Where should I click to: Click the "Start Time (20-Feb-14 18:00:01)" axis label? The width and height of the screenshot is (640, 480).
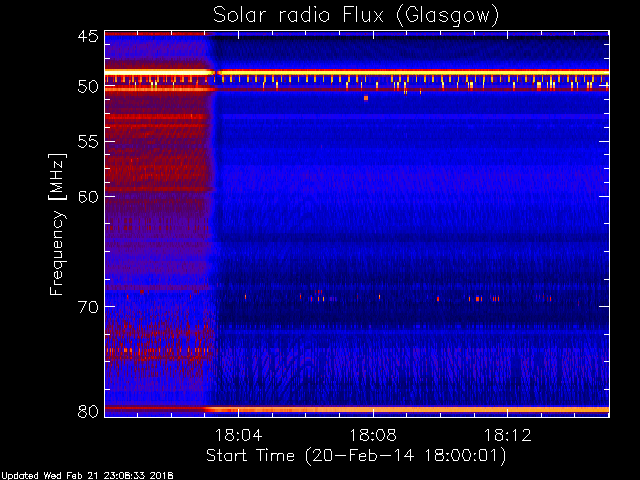pyautogui.click(x=356, y=456)
